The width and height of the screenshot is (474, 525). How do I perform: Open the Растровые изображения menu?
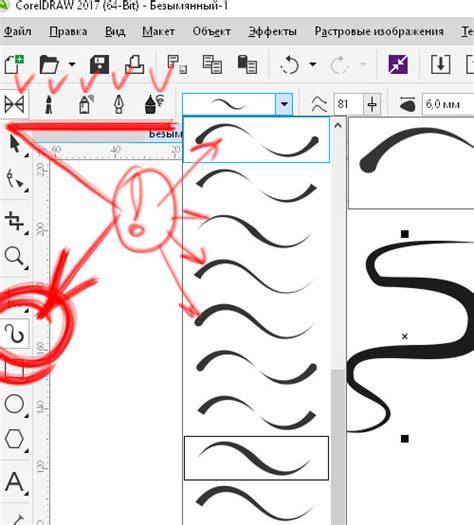pyautogui.click(x=379, y=31)
